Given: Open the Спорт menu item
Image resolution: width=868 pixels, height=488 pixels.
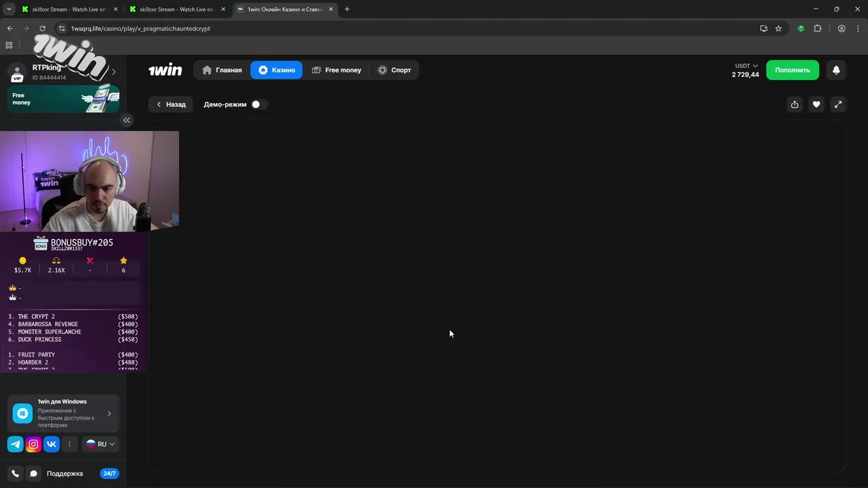Looking at the screenshot, I should tap(395, 70).
